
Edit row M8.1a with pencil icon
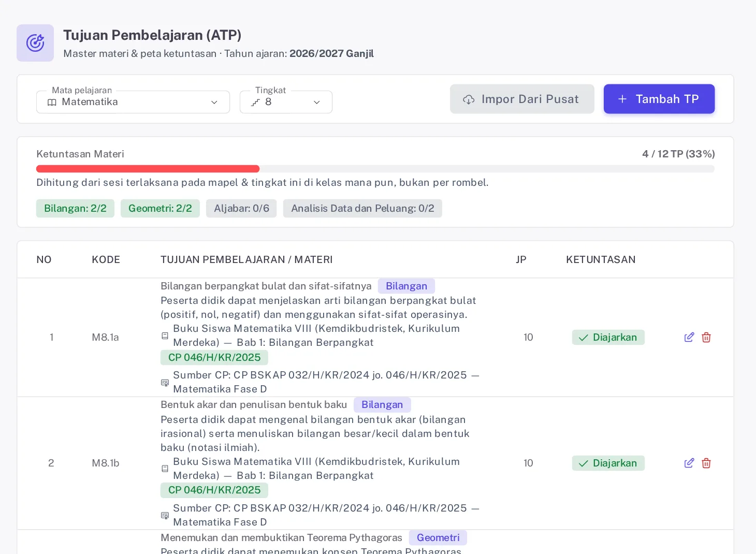point(689,337)
